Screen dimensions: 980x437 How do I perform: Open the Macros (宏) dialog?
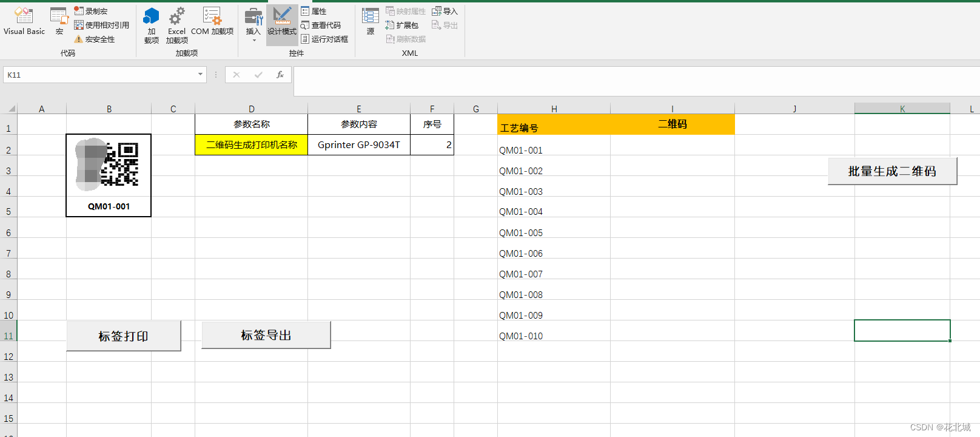(x=59, y=22)
